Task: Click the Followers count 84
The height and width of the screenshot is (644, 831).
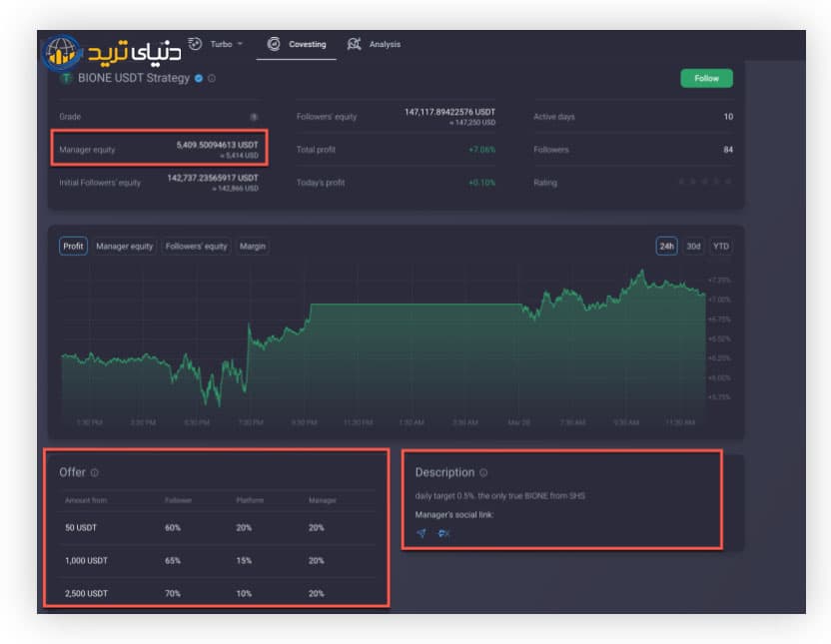Action: (x=728, y=150)
